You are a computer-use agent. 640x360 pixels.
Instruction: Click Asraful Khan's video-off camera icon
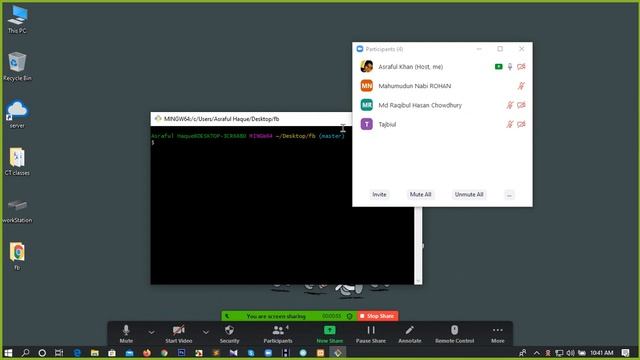click(x=521, y=67)
